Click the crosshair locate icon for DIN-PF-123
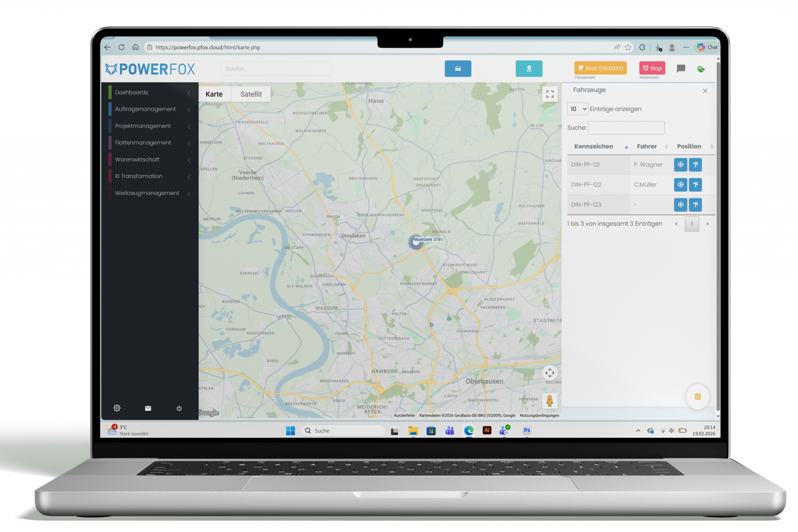Screen dimensions: 798x532 [680, 204]
